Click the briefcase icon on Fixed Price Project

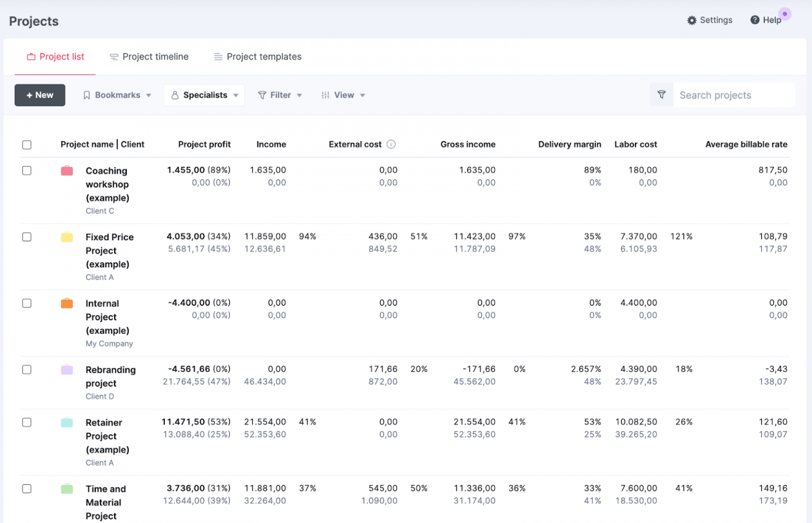pyautogui.click(x=67, y=237)
